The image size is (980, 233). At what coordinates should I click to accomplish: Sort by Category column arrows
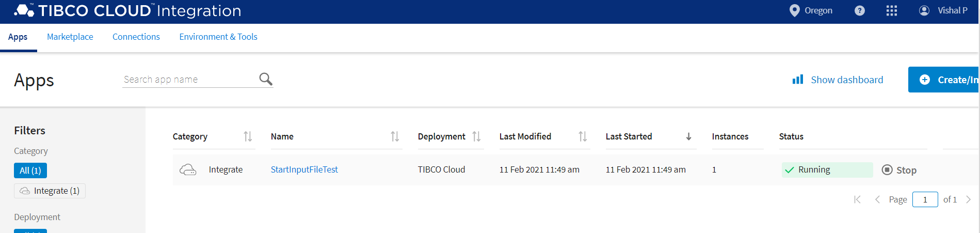(x=248, y=136)
